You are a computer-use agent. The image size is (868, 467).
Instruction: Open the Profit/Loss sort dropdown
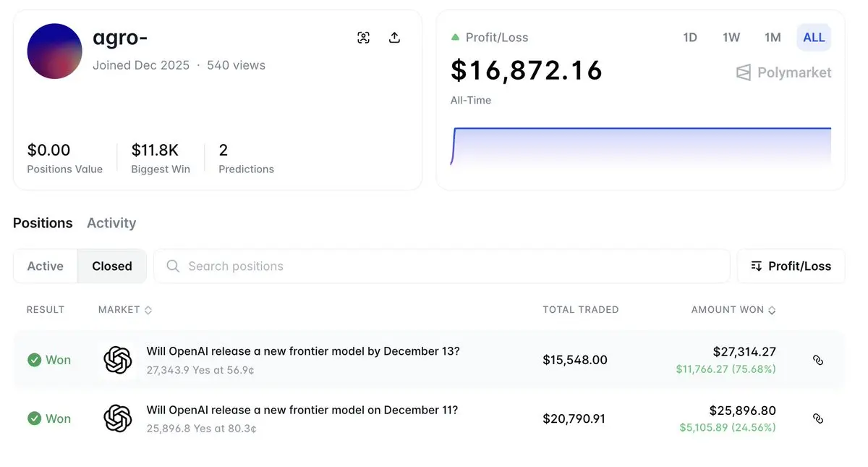pos(791,266)
